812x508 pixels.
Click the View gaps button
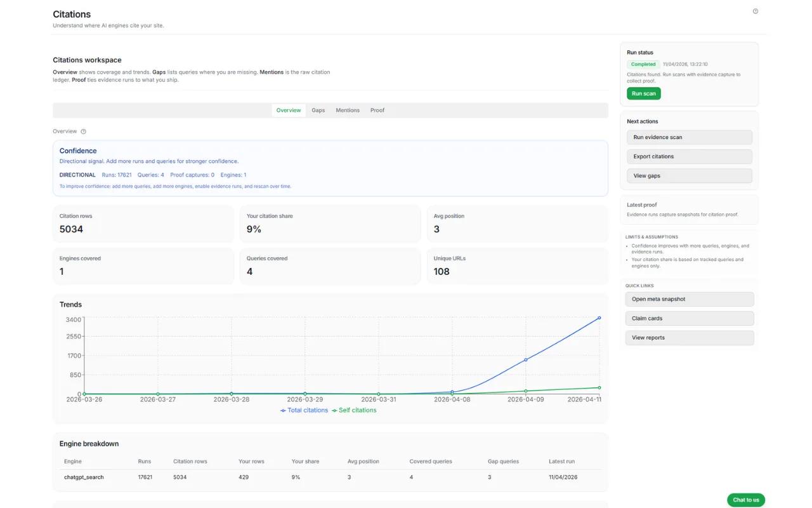(690, 176)
